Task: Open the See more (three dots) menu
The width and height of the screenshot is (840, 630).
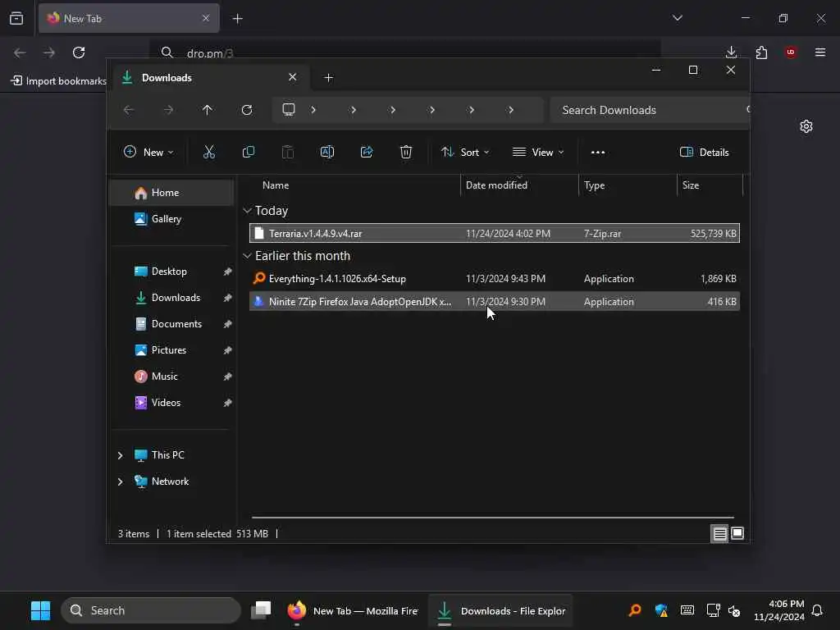Action: [598, 152]
